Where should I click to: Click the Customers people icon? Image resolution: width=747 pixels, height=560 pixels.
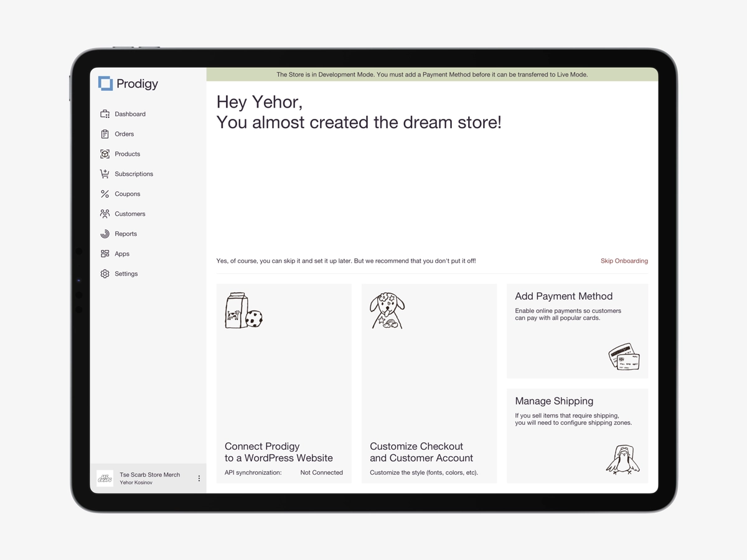105,213
